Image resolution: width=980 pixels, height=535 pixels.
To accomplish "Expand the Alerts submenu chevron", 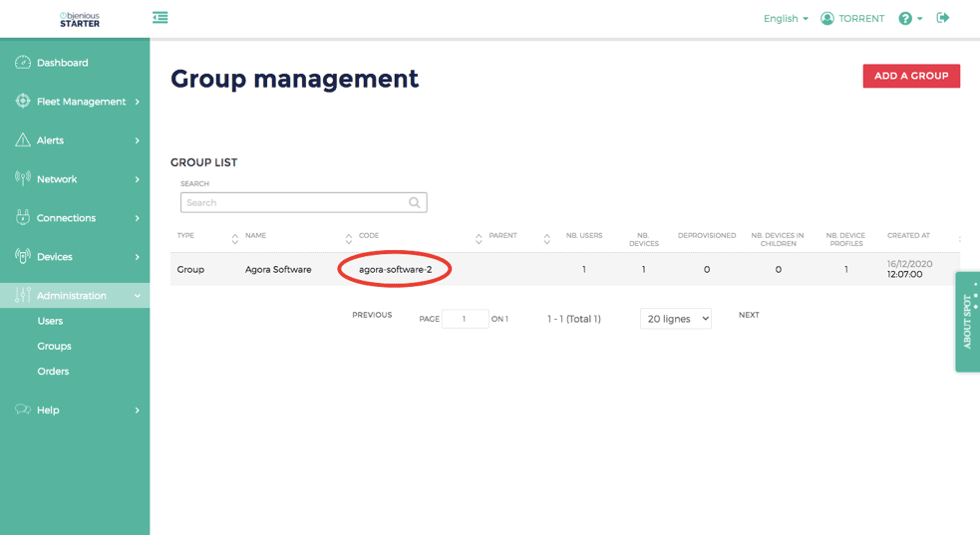I will [137, 140].
